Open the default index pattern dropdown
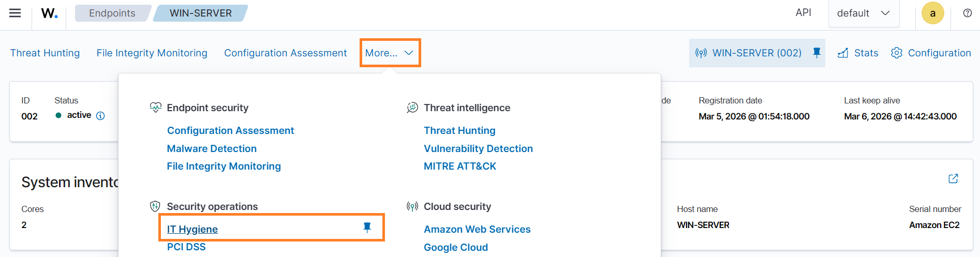This screenshot has width=980, height=257. (x=864, y=13)
